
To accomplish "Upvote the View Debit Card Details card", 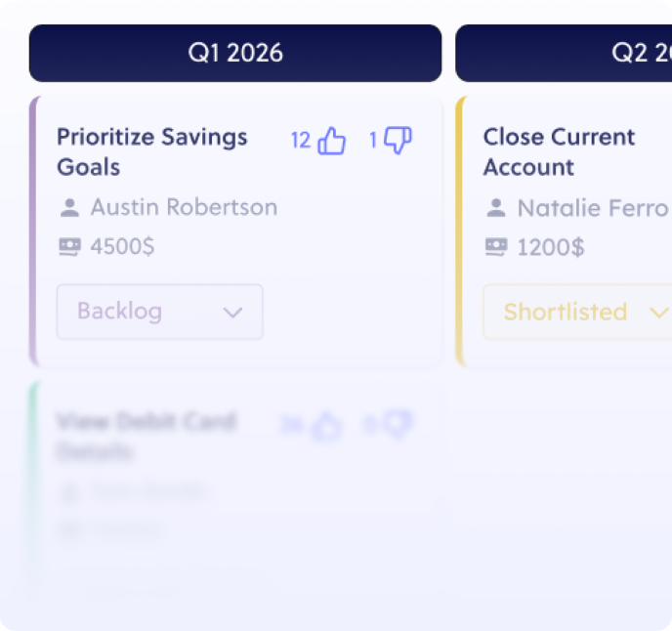I will pyautogui.click(x=326, y=426).
